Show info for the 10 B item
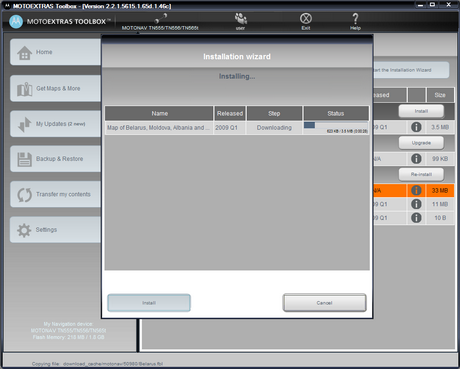The image size is (460, 369). [x=416, y=218]
